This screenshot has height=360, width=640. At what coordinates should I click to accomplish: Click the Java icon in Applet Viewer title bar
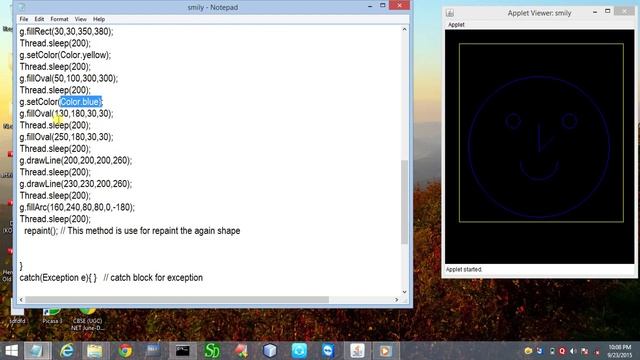[x=450, y=13]
